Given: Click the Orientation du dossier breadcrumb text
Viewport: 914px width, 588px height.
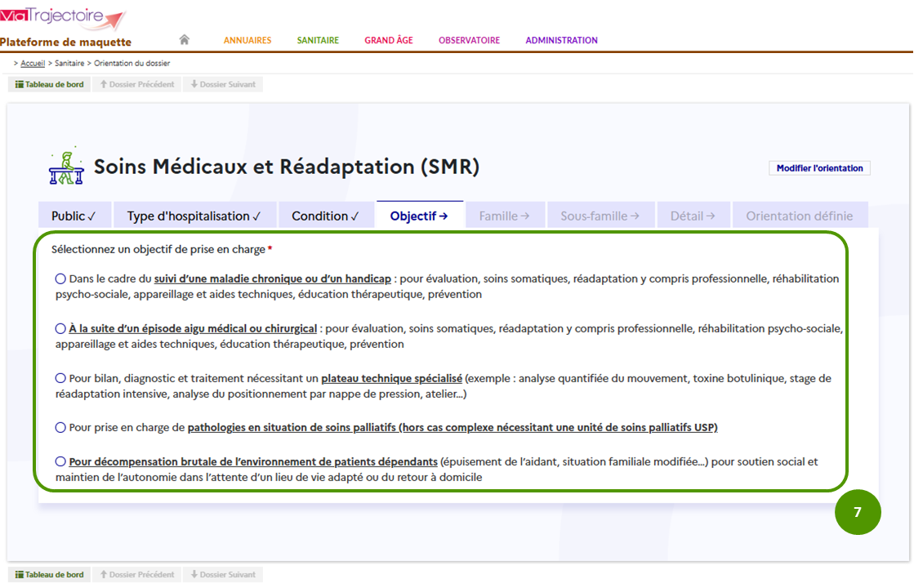Looking at the screenshot, I should tap(132, 63).
